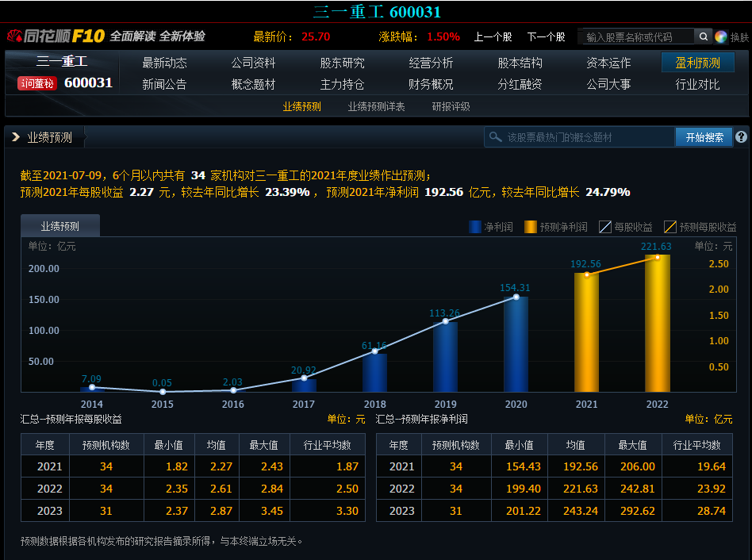Image resolution: width=752 pixels, height=560 pixels.
Task: Click the 2018 net profit bar
Action: pyautogui.click(x=374, y=373)
